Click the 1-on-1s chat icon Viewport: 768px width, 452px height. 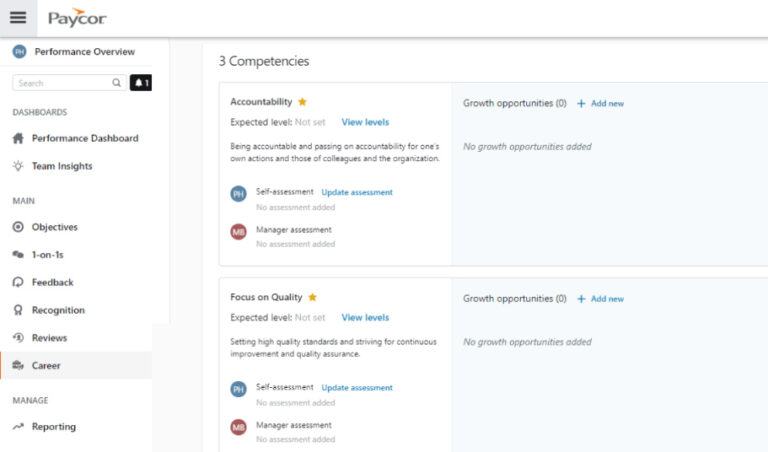[x=18, y=255]
